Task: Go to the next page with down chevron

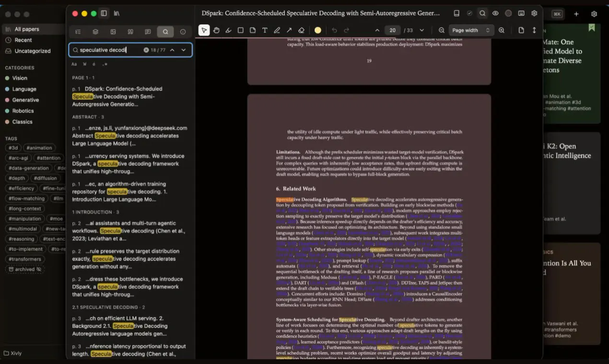Action: coord(422,30)
